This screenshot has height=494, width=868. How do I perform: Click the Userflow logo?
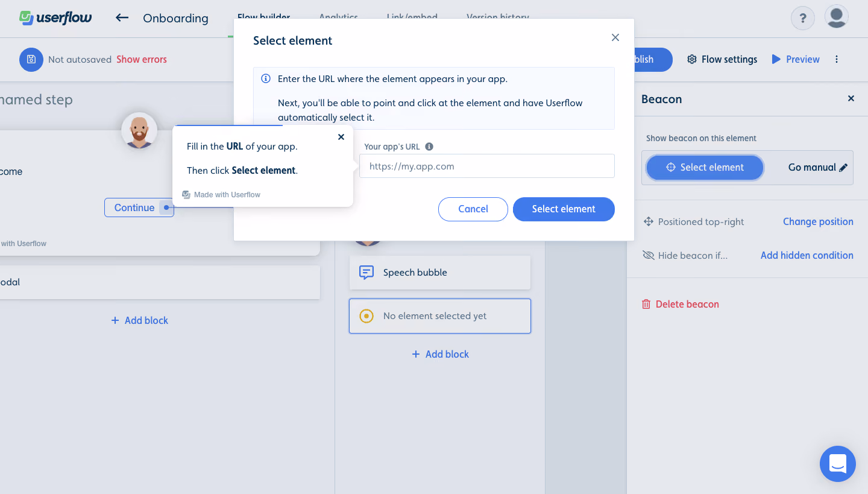tap(55, 17)
